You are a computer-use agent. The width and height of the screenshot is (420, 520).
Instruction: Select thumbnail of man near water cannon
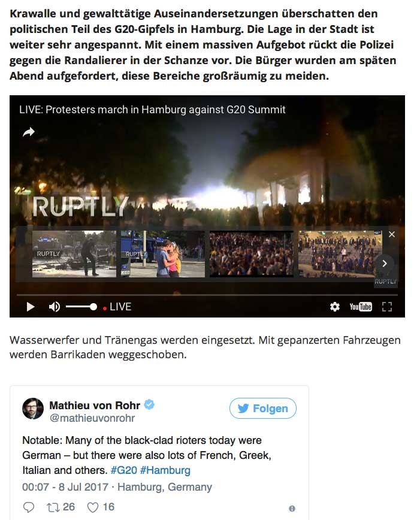pos(74,254)
